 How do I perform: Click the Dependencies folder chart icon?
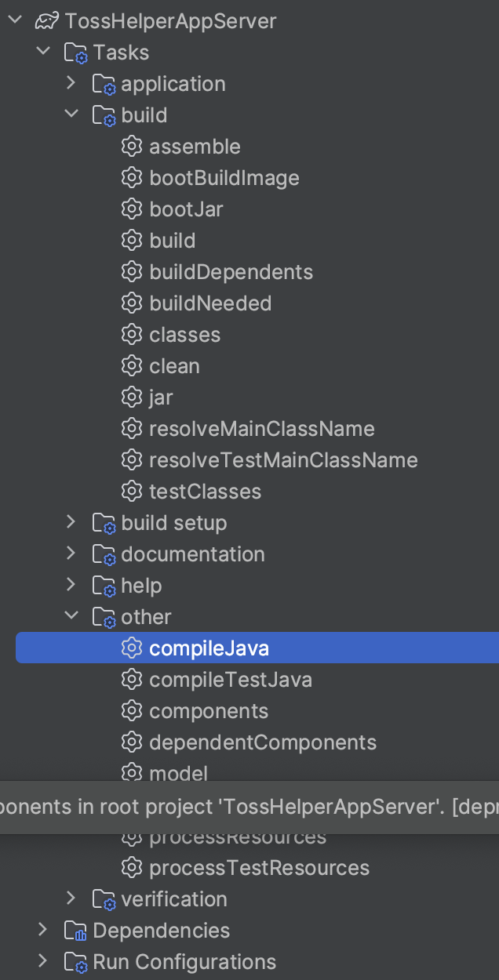click(x=75, y=931)
